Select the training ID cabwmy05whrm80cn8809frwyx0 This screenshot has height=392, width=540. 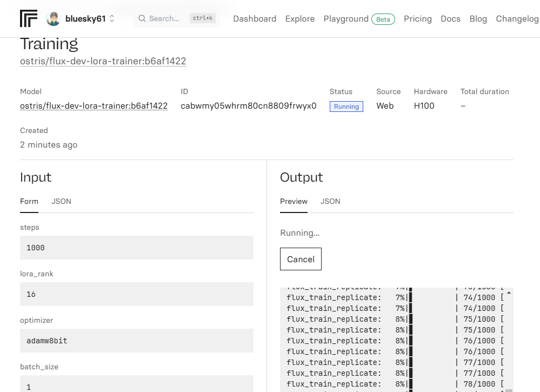click(x=249, y=106)
